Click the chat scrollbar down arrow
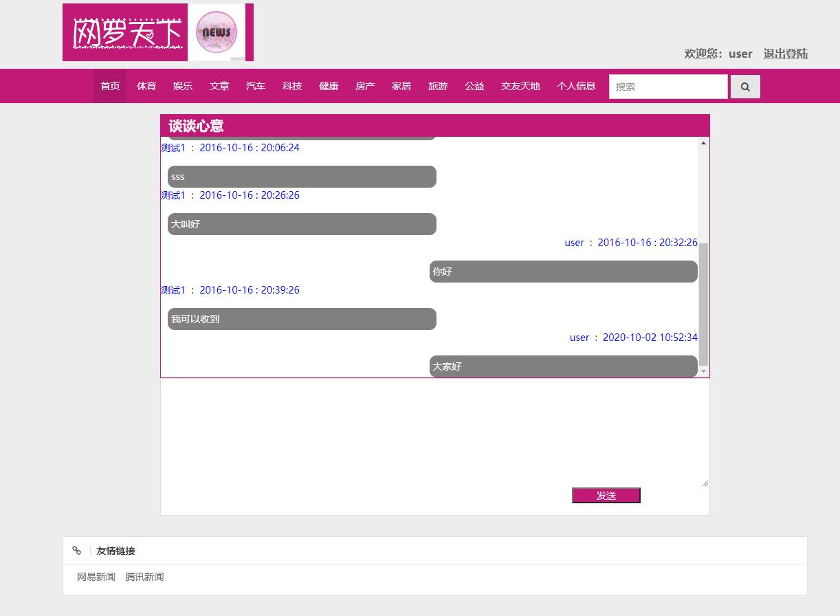 pos(703,371)
